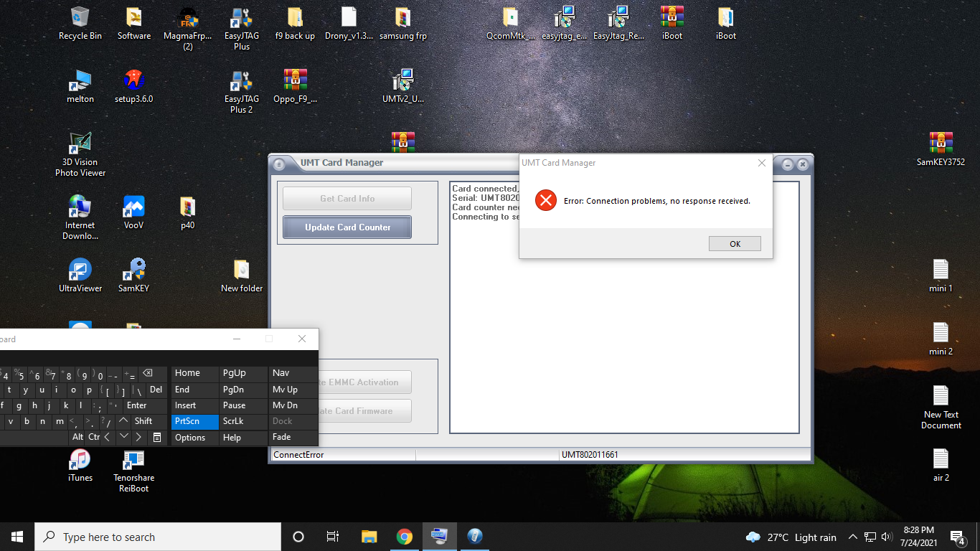Image resolution: width=980 pixels, height=551 pixels.
Task: Click the Get Card Info button
Action: (347, 199)
